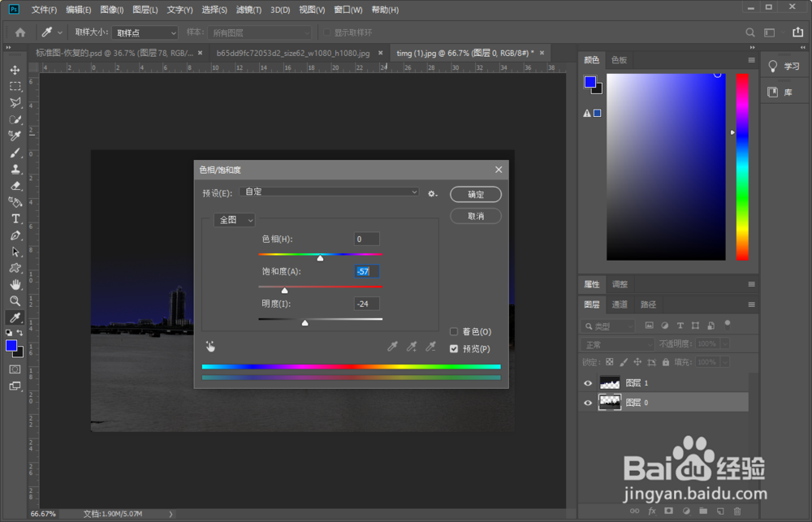Open the 预设 preset dropdown
The height and width of the screenshot is (522, 812).
click(x=329, y=192)
